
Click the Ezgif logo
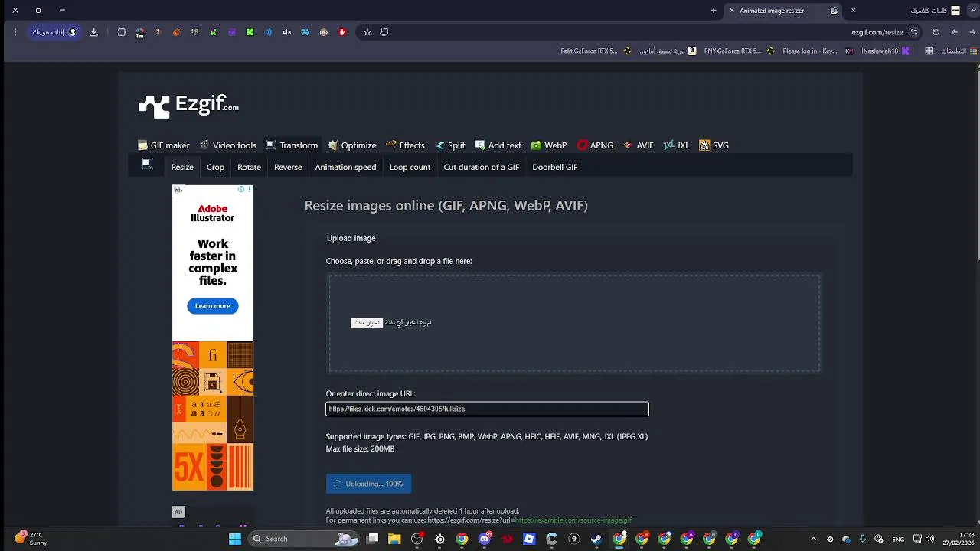point(188,106)
